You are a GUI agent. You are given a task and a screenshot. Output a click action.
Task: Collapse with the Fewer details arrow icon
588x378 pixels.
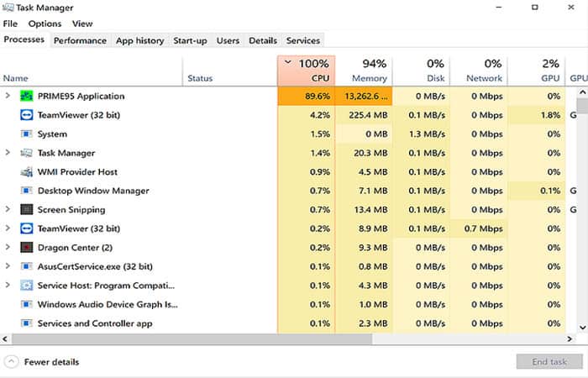tap(11, 362)
